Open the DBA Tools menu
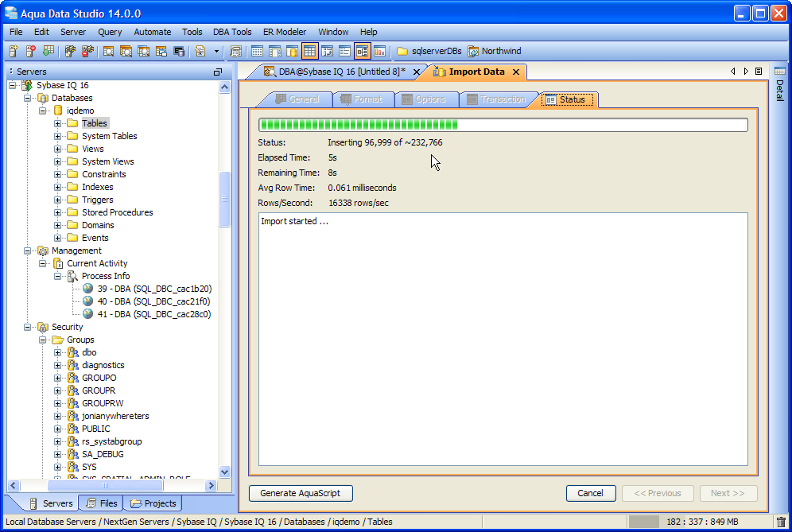Screen dimensions: 792x532 [232, 32]
